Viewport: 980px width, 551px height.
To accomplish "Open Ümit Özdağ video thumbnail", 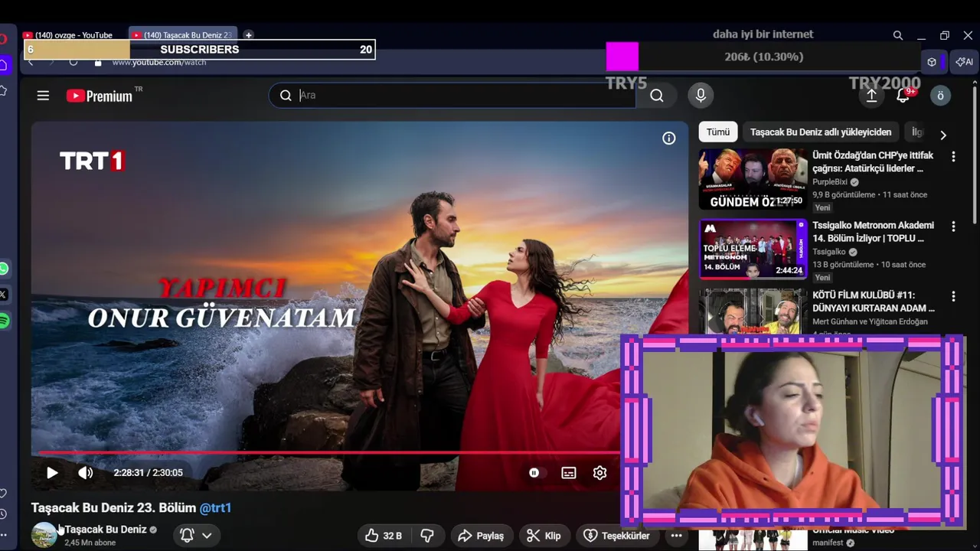I will click(753, 179).
